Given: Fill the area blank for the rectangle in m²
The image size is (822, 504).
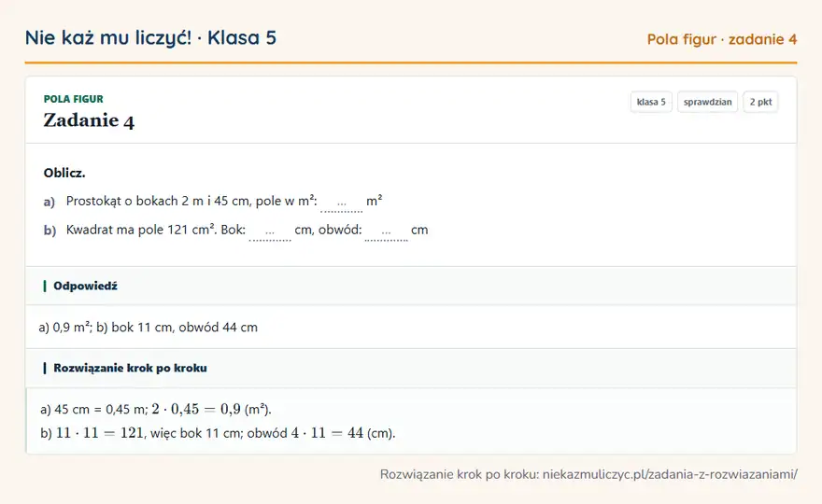Looking at the screenshot, I should click(x=341, y=203).
